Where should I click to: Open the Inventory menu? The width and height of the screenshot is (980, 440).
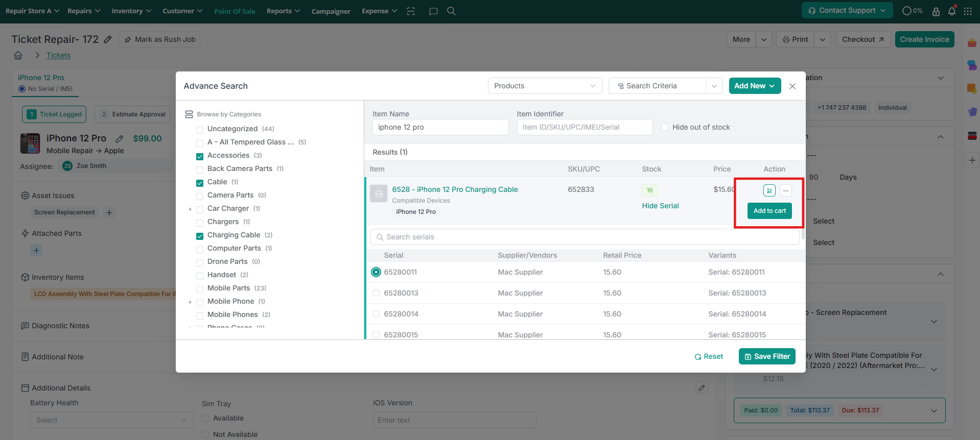click(x=131, y=11)
